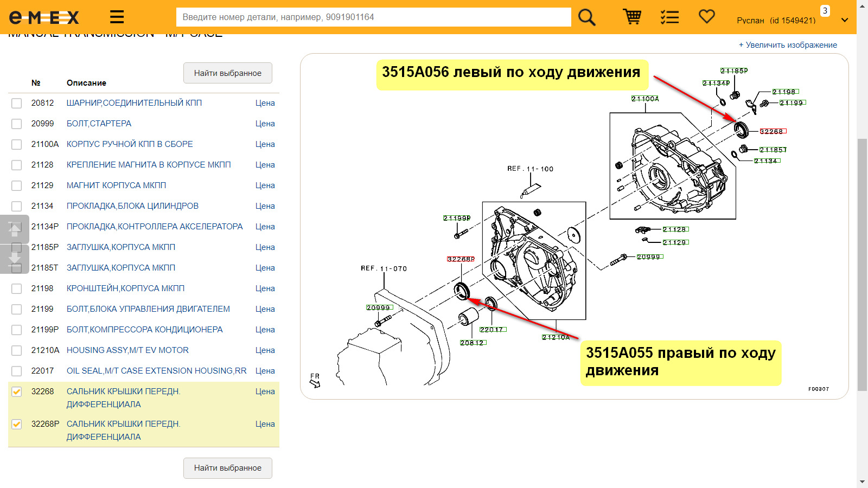Check the box for part 21134
The height and width of the screenshot is (488, 868).
coord(17,206)
